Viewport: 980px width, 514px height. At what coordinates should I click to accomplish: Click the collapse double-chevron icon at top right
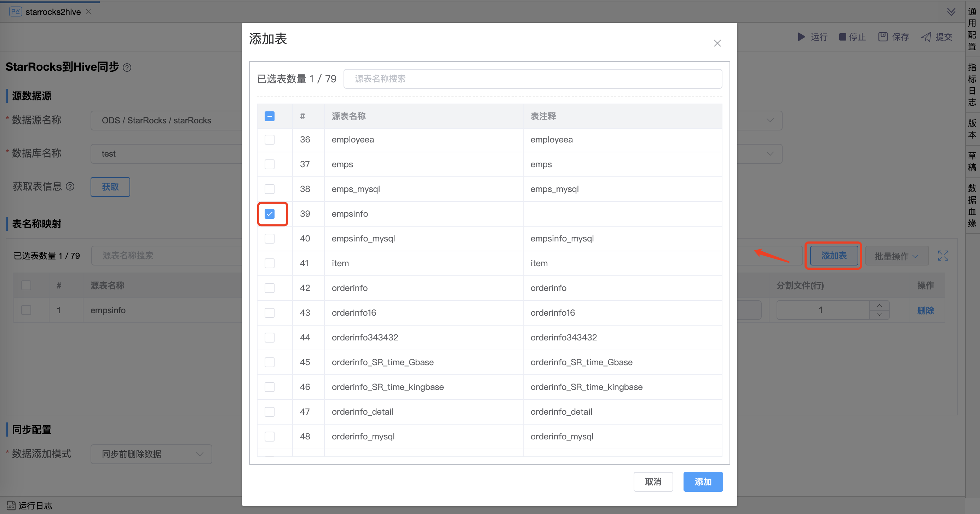(951, 12)
